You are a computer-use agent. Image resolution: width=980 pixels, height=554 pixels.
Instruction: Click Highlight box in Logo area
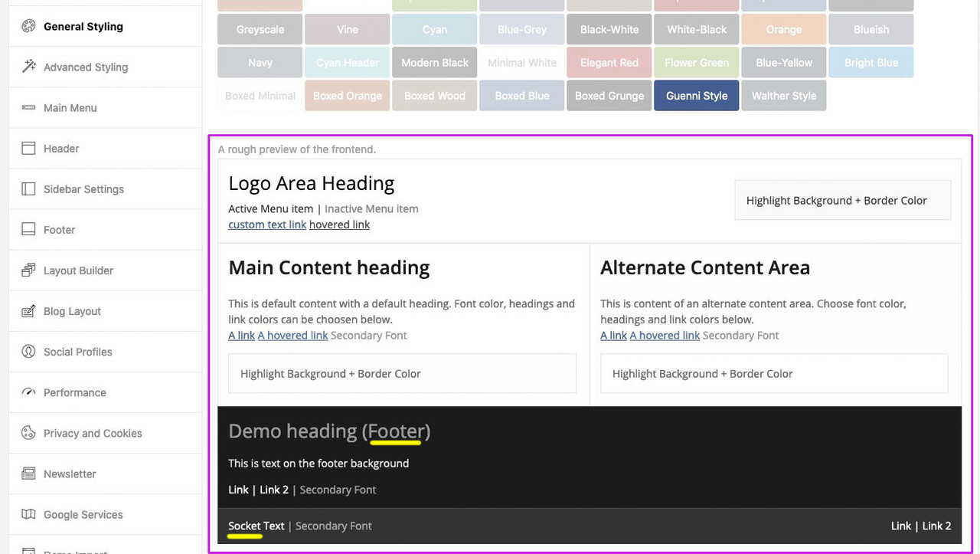[843, 200]
